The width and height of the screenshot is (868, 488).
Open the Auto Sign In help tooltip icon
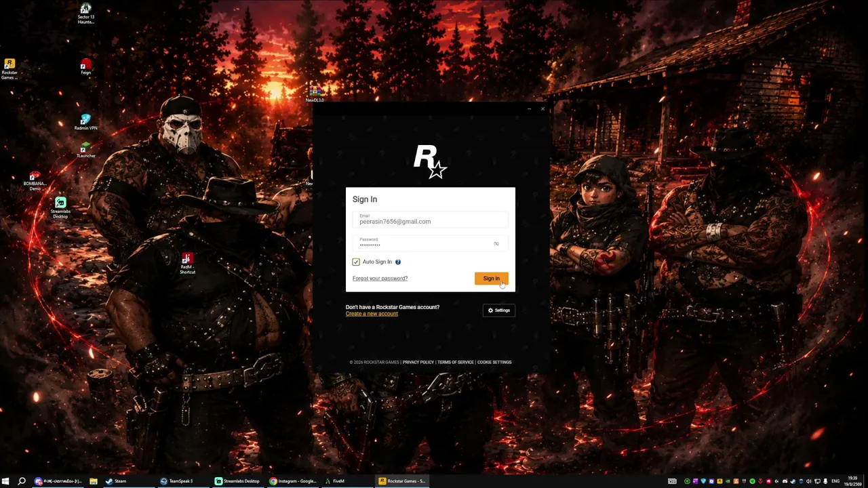(398, 262)
